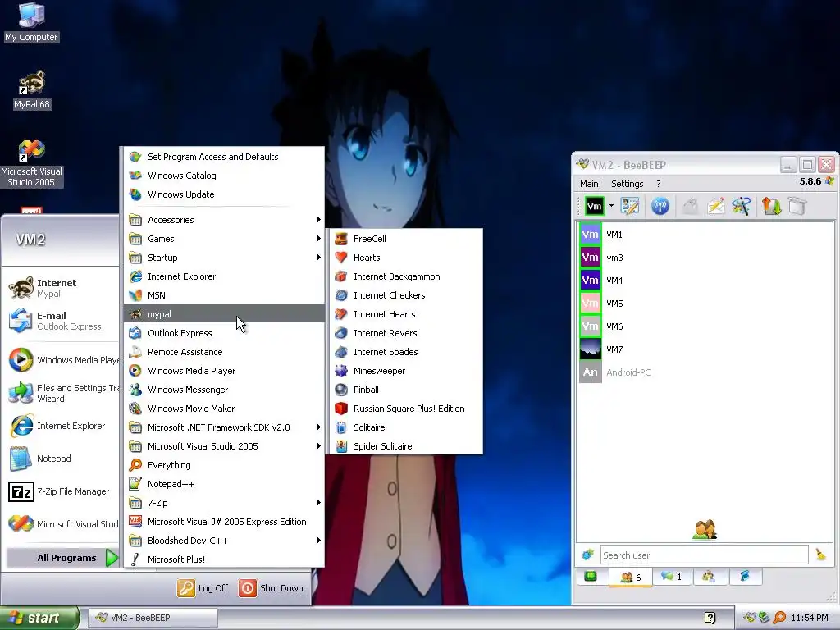The height and width of the screenshot is (630, 840).
Task: Click the orange magnifier tray icon
Action: coord(779,618)
